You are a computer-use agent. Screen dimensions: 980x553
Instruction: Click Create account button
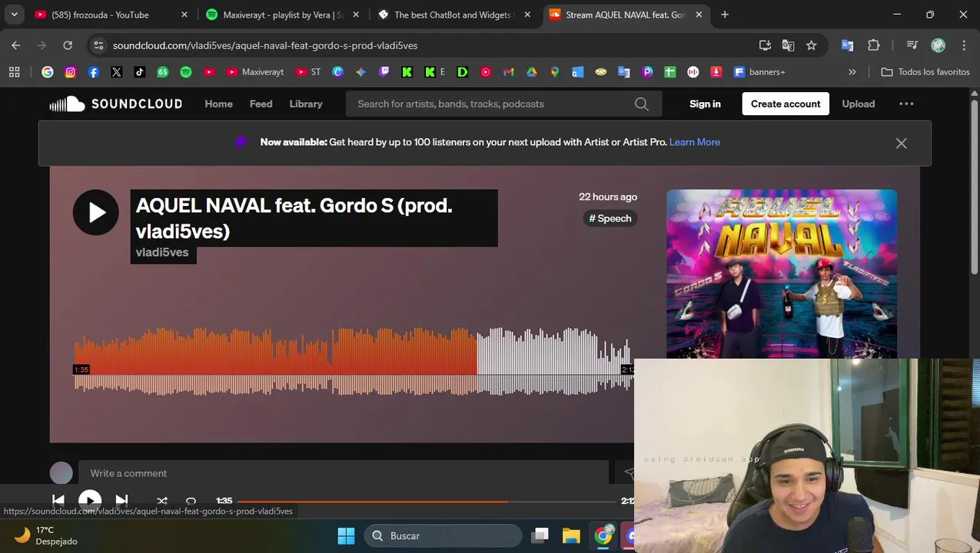786,104
